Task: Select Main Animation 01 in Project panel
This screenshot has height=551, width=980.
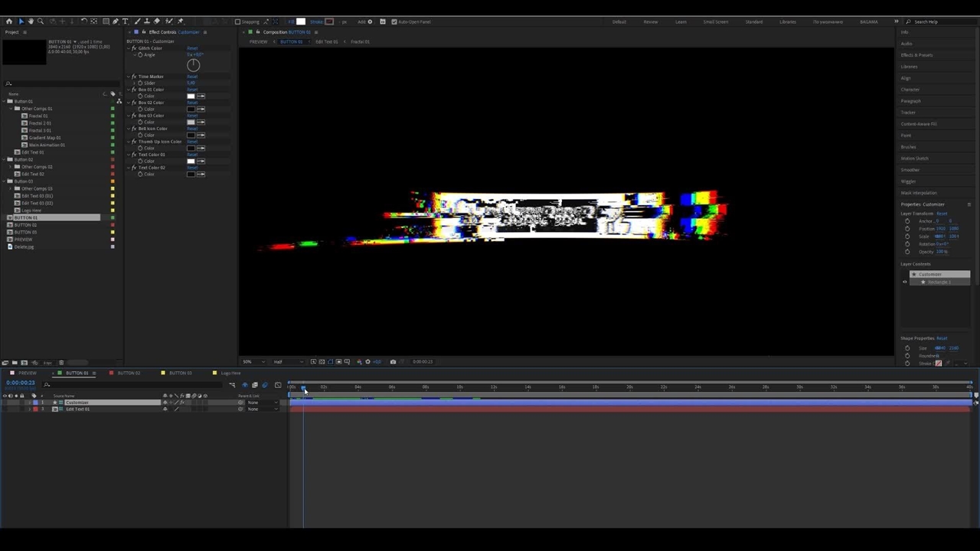Action: click(x=47, y=145)
